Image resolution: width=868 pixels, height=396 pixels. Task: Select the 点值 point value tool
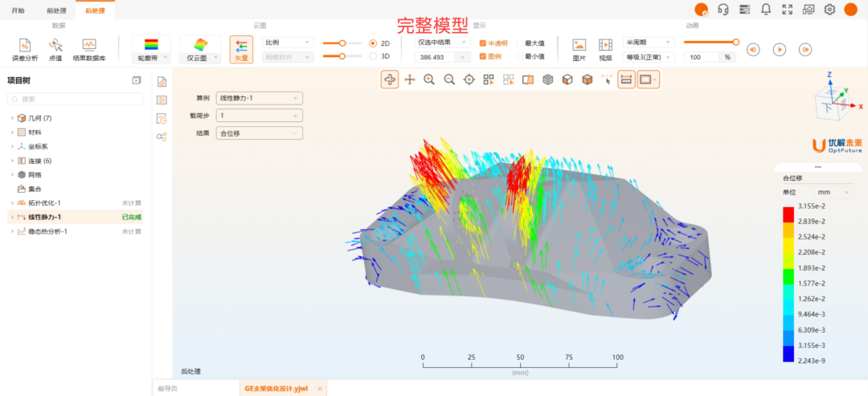[55, 47]
